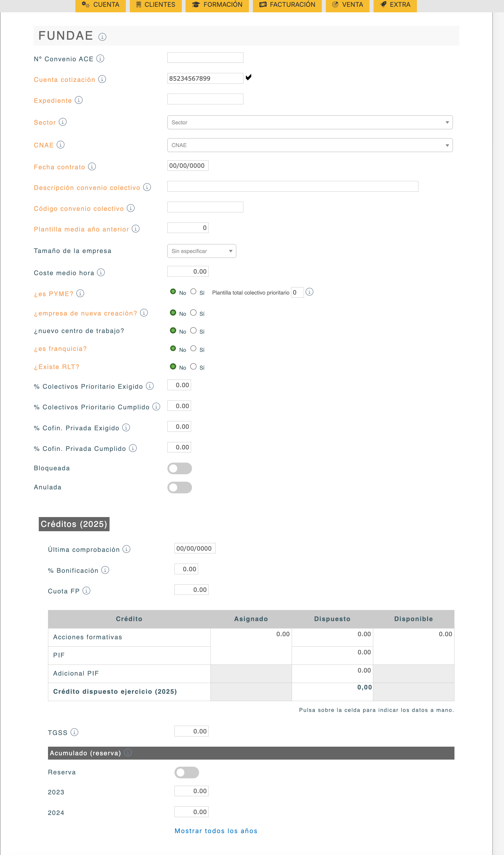Click Asignado cell for Acciones formativas
504x855 pixels.
coord(251,646)
